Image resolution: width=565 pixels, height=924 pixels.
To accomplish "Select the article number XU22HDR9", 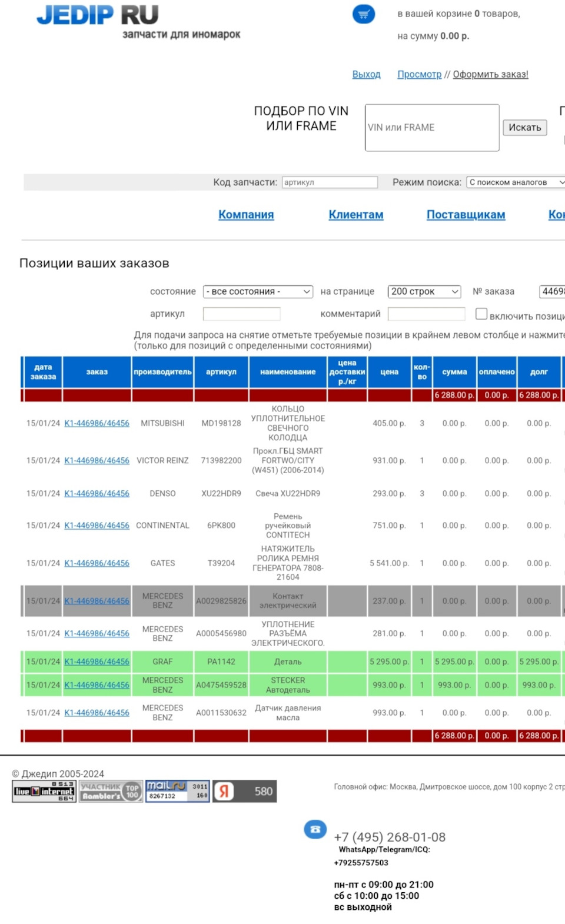I will (x=221, y=494).
